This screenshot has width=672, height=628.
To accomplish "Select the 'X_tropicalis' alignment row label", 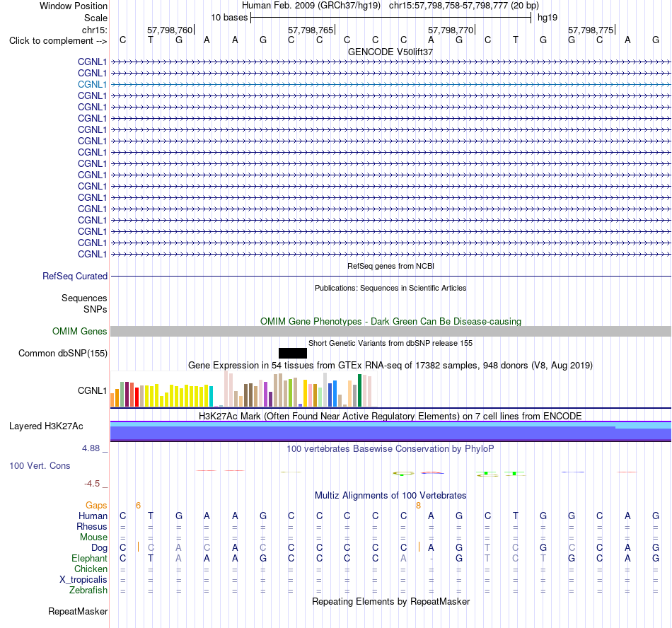I will tap(83, 580).
